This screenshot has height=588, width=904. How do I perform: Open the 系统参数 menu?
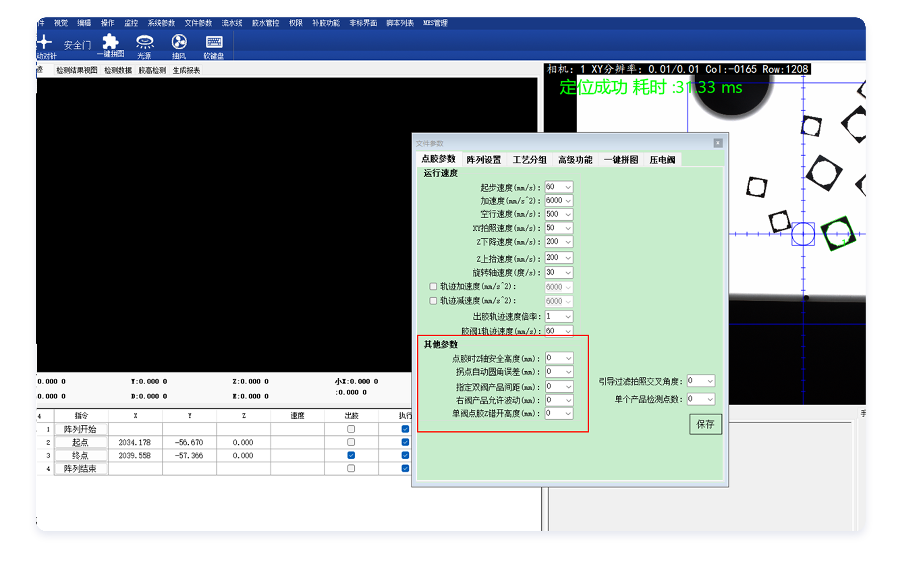(161, 23)
